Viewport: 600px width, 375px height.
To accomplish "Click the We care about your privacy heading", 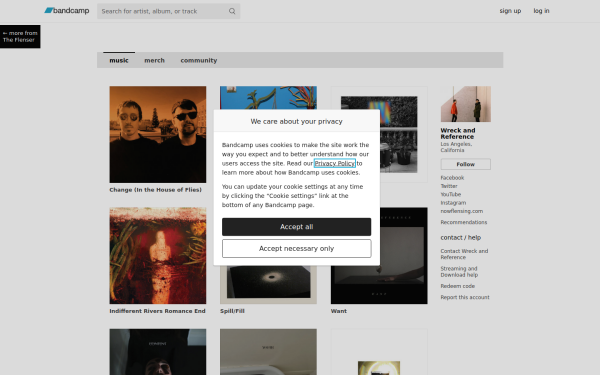I will point(297,121).
